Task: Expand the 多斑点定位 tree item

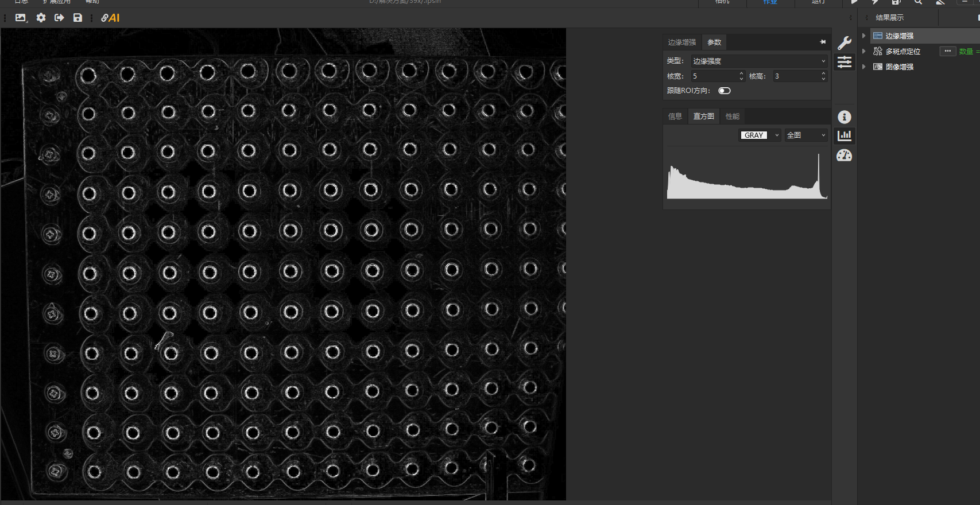Action: point(863,52)
